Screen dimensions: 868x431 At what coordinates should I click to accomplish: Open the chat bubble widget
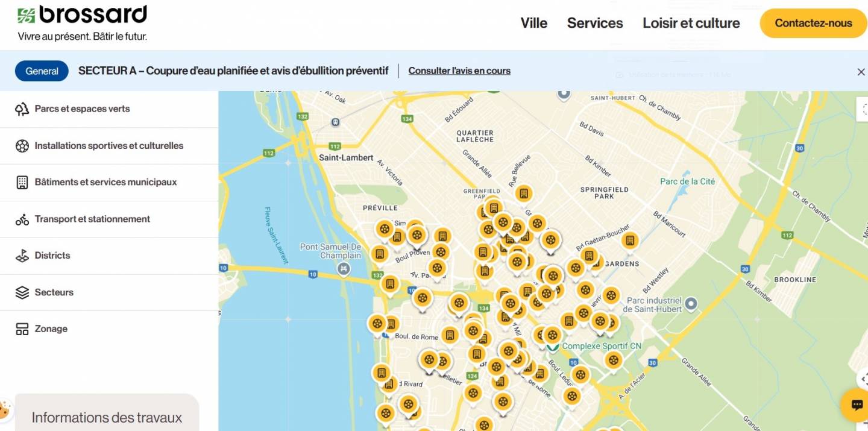point(856,405)
